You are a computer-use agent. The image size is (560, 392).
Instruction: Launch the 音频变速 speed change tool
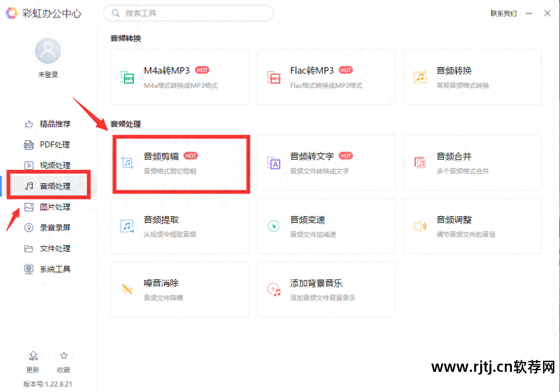326,226
